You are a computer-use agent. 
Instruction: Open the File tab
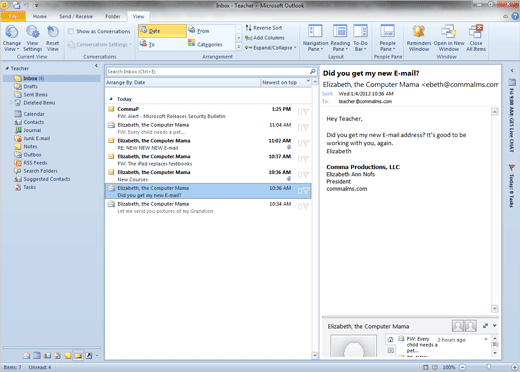[13, 16]
